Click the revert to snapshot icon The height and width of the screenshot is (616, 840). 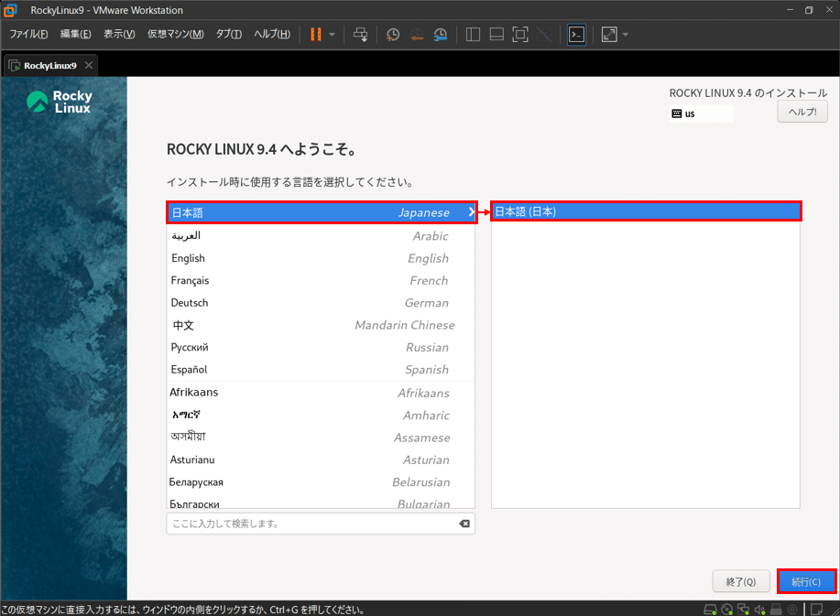point(417,35)
